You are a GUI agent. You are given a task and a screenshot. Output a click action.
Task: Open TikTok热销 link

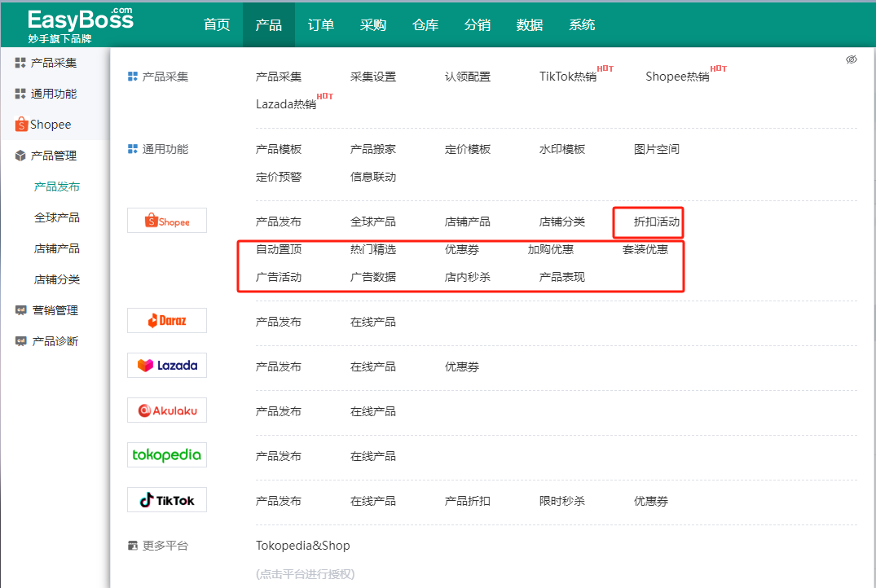click(568, 77)
